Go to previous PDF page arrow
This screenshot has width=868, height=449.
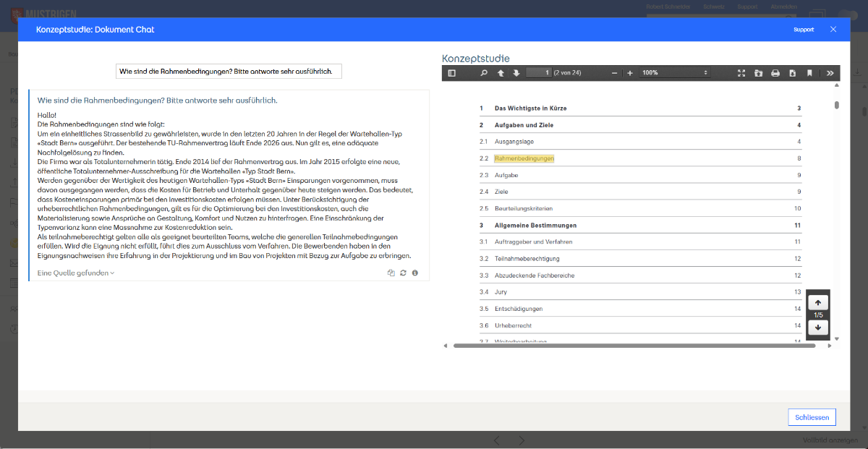pos(501,73)
